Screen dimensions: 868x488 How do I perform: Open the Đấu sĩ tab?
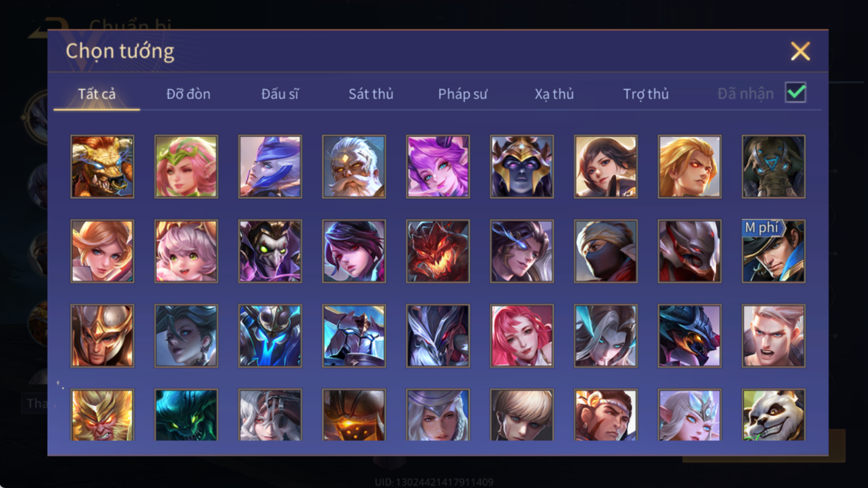(280, 94)
